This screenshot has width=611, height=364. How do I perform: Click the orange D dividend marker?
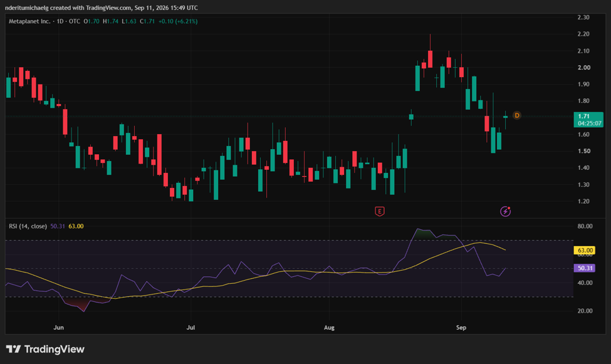click(517, 115)
